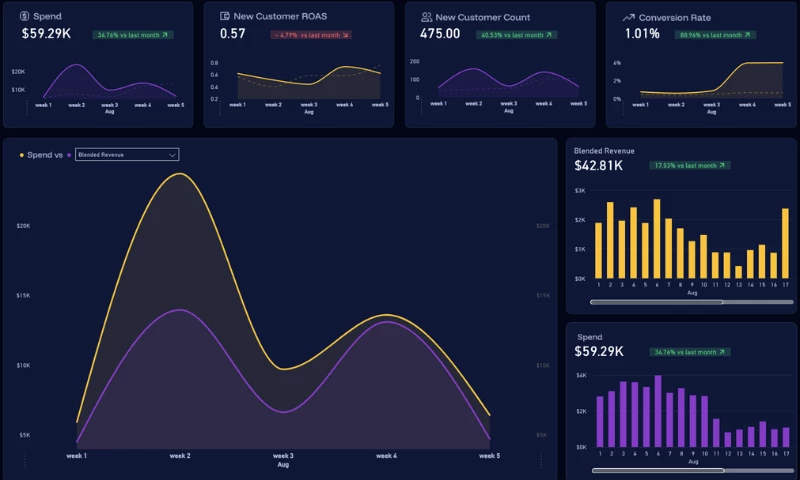
Task: Click the Spend 34.76% vs last month badge
Action: [x=133, y=35]
